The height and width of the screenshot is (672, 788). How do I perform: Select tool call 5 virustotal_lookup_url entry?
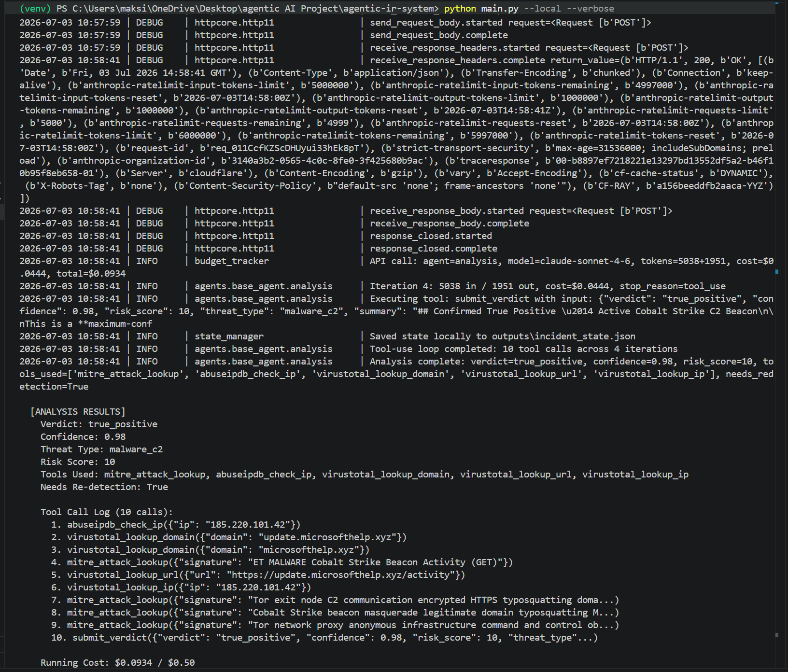[258, 574]
